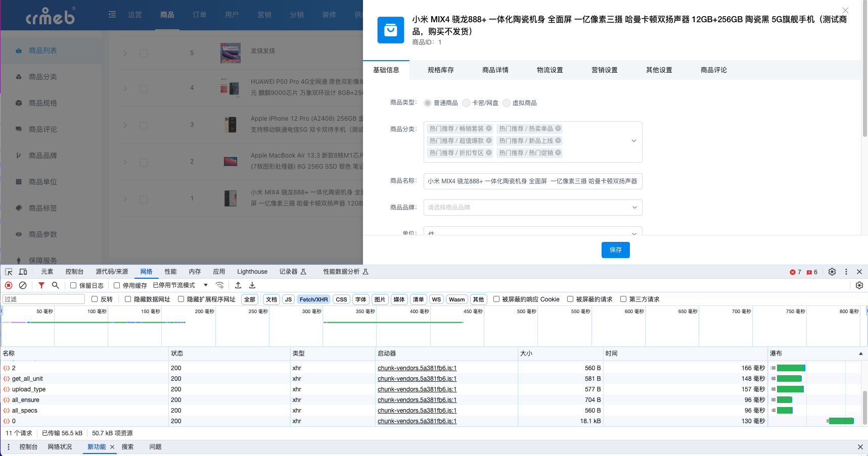Open the 物流设置 tab
The height and width of the screenshot is (456, 868).
pyautogui.click(x=550, y=70)
